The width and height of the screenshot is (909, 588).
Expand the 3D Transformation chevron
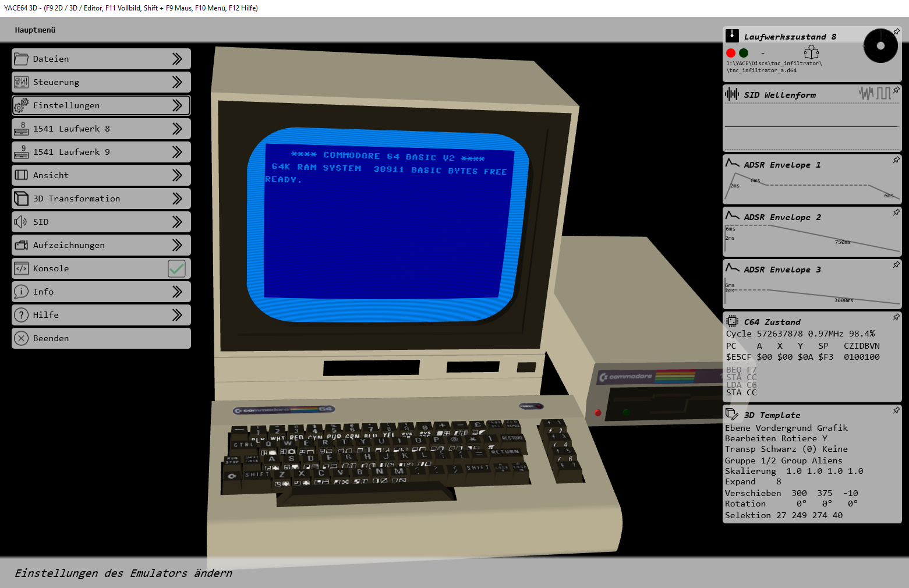click(x=177, y=199)
